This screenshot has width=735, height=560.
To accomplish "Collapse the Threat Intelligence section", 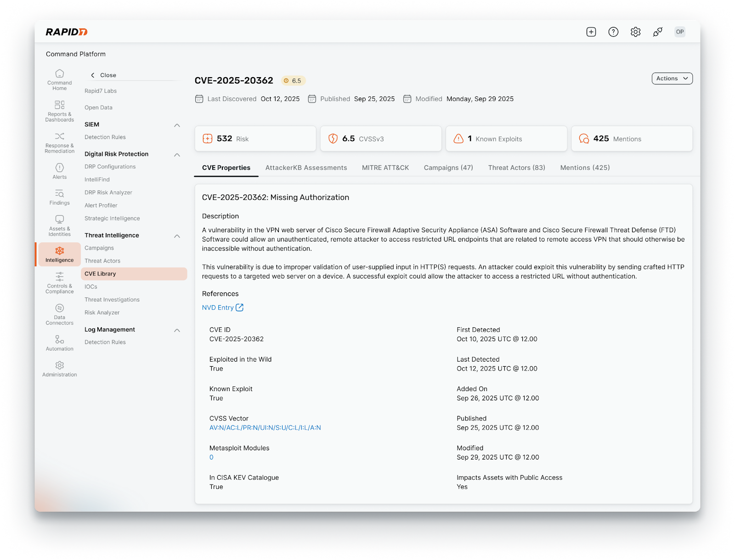I will (177, 236).
